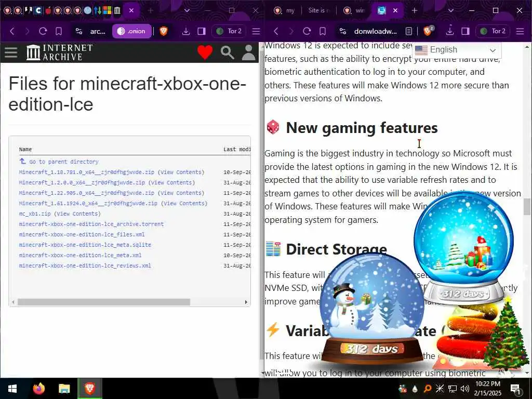532x399 pixels.
Task: Click the donwloadw... address bar in right window
Action: (375, 31)
